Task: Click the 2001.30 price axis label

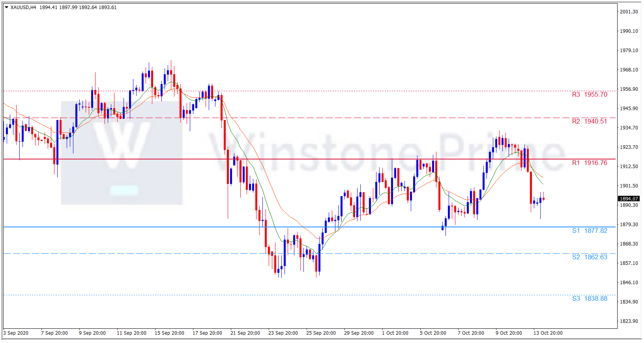Action: click(629, 12)
